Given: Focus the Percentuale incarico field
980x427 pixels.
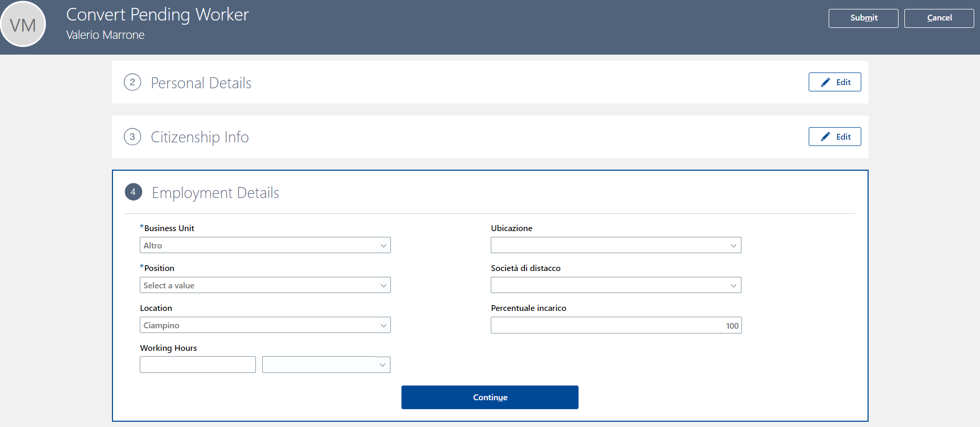Looking at the screenshot, I should [x=616, y=325].
